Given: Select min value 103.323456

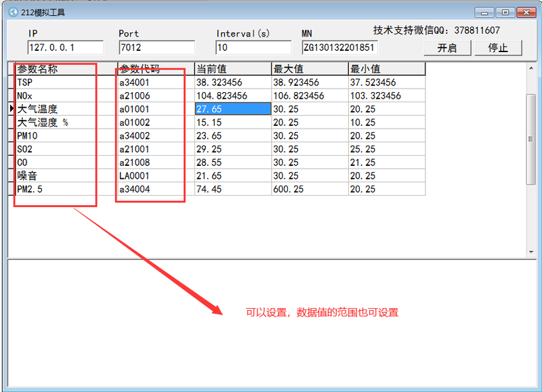Looking at the screenshot, I should (x=387, y=95).
